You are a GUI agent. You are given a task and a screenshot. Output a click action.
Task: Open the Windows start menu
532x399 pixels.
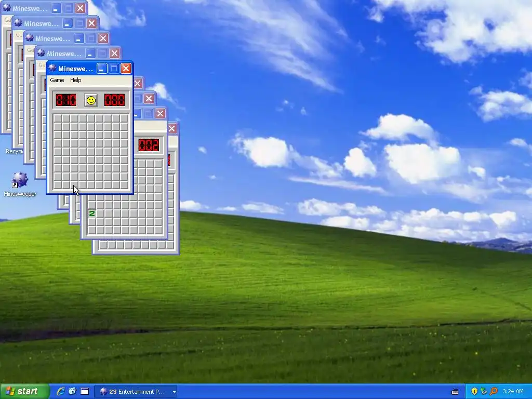(x=24, y=392)
